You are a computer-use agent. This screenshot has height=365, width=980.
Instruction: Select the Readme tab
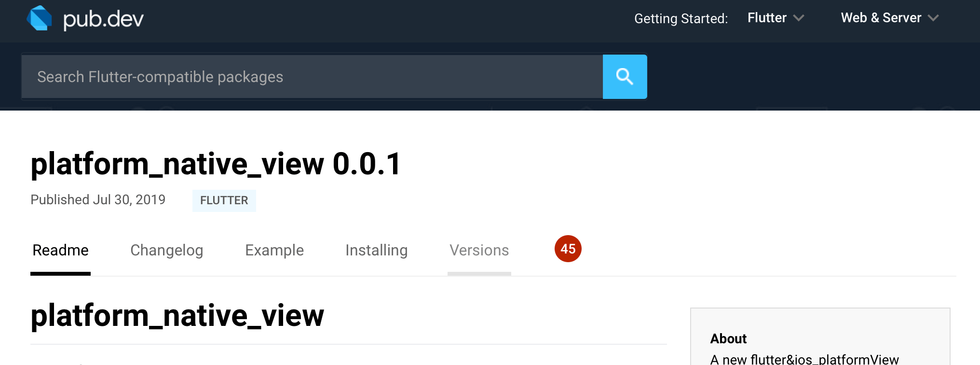60,250
